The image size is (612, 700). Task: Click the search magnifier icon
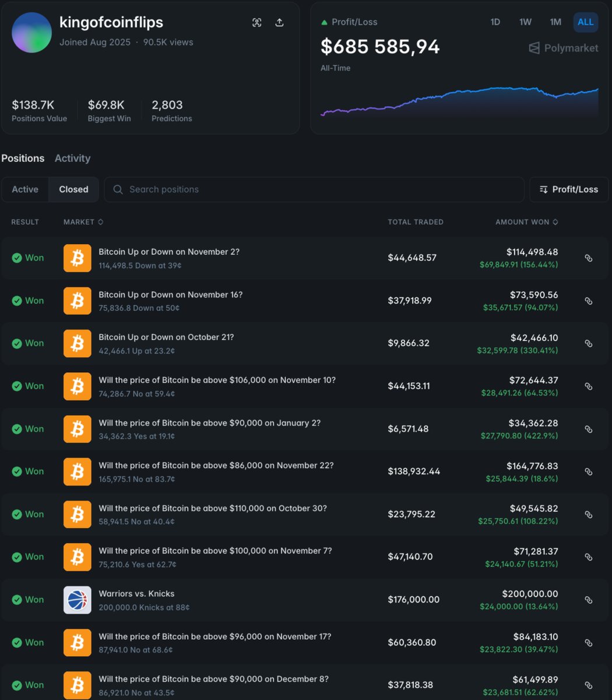[x=118, y=190]
